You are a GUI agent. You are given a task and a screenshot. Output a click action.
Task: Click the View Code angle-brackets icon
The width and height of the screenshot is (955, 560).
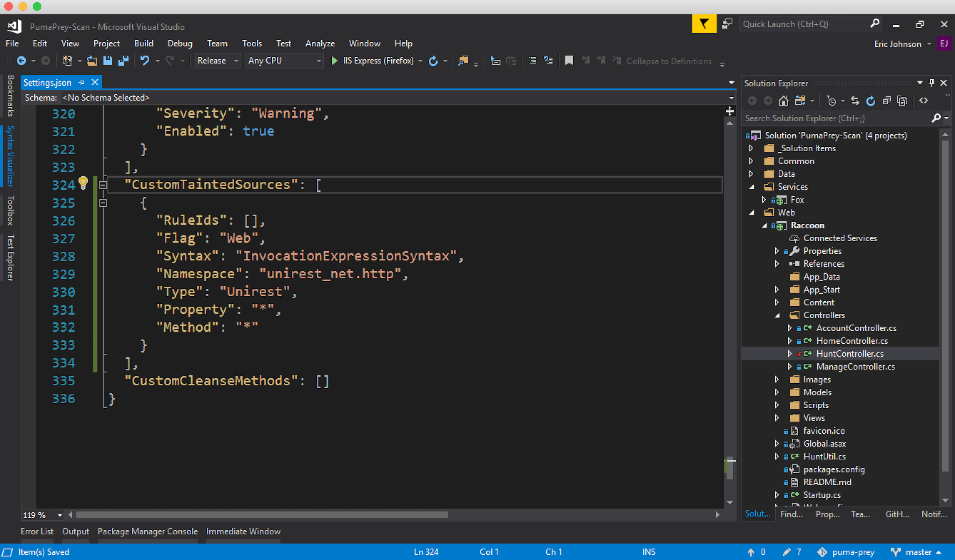click(x=924, y=100)
